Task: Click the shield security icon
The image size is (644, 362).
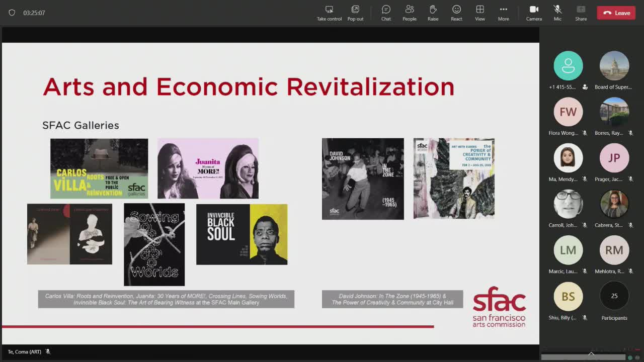Action: click(12, 13)
